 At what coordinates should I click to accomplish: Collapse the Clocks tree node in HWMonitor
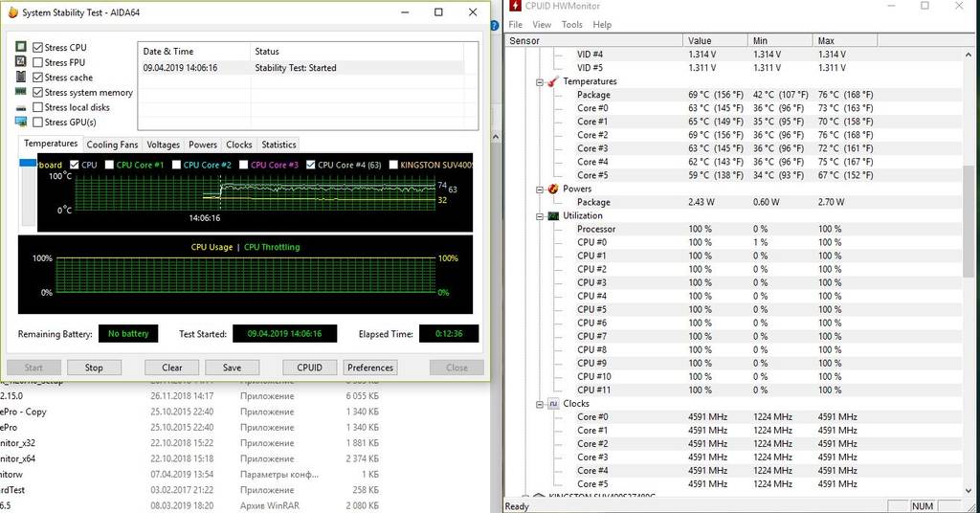pyautogui.click(x=540, y=404)
